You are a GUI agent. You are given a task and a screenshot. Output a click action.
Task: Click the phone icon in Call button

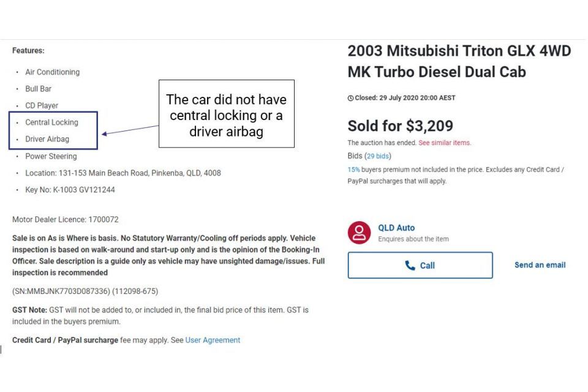coord(410,266)
